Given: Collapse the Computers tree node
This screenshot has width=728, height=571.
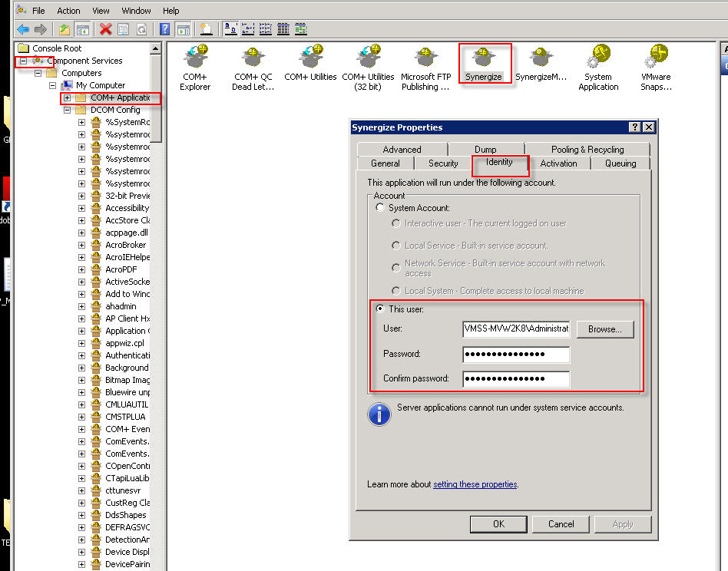Looking at the screenshot, I should [38, 73].
